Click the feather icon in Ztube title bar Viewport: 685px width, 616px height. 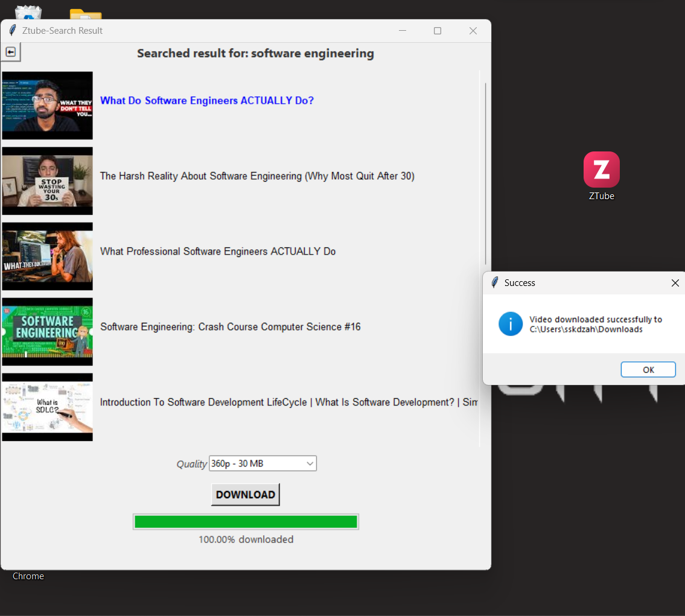[12, 31]
